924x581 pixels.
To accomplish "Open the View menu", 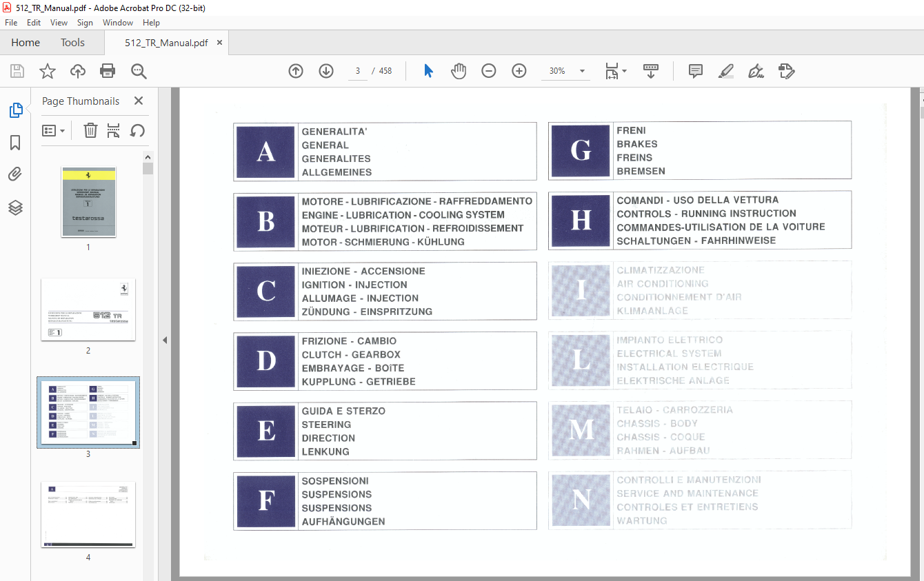I will (x=59, y=23).
